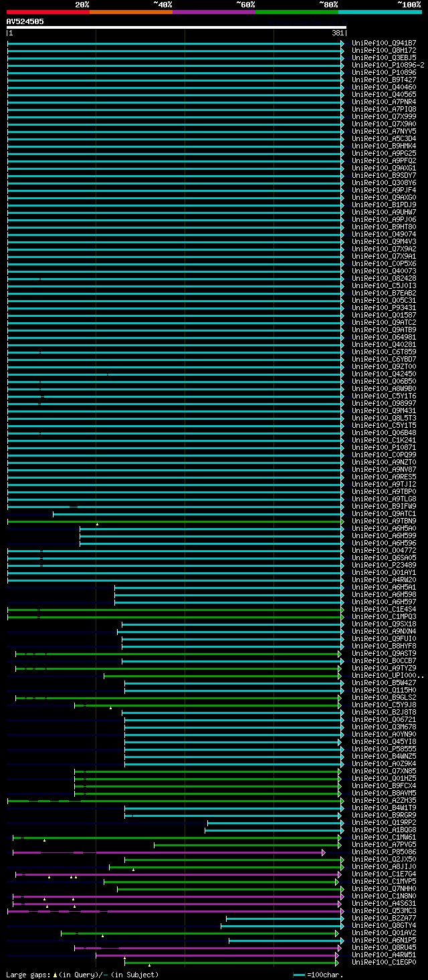Select label UniRef100_A9RES5
Viewport: 428px width, 980px height.
(385, 477)
